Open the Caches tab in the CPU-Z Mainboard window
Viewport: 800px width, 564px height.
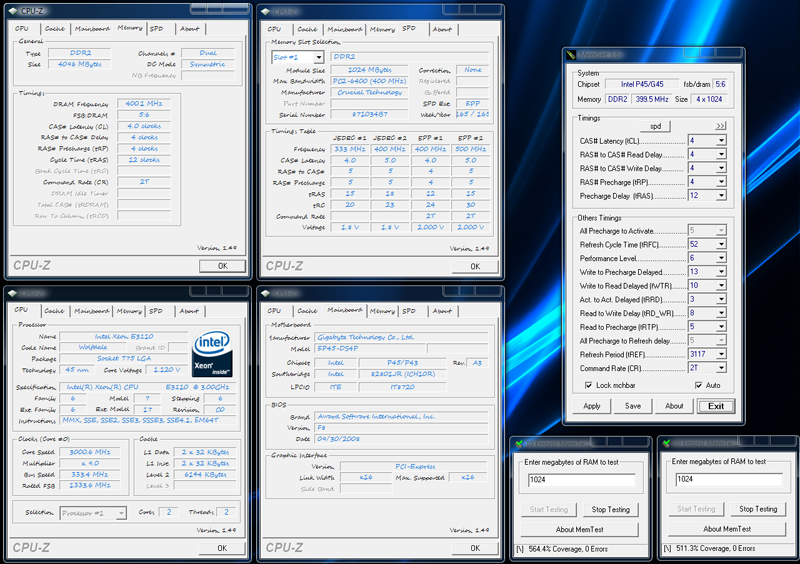point(307,311)
